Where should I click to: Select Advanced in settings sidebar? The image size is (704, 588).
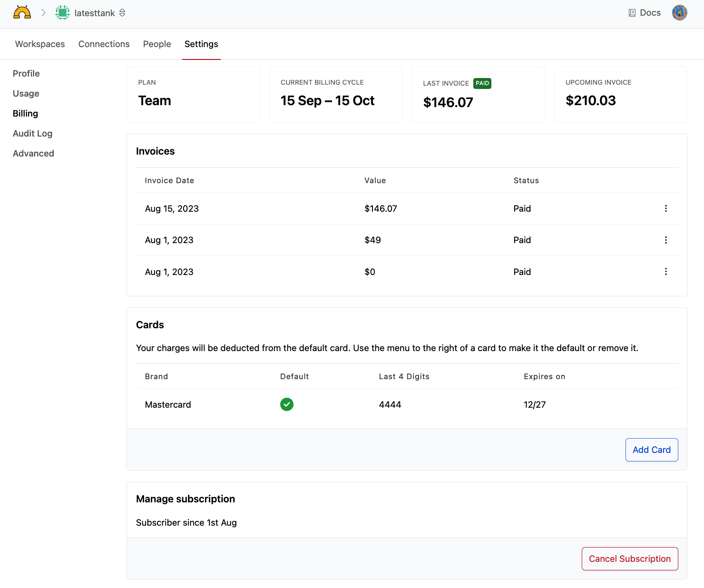pos(33,154)
